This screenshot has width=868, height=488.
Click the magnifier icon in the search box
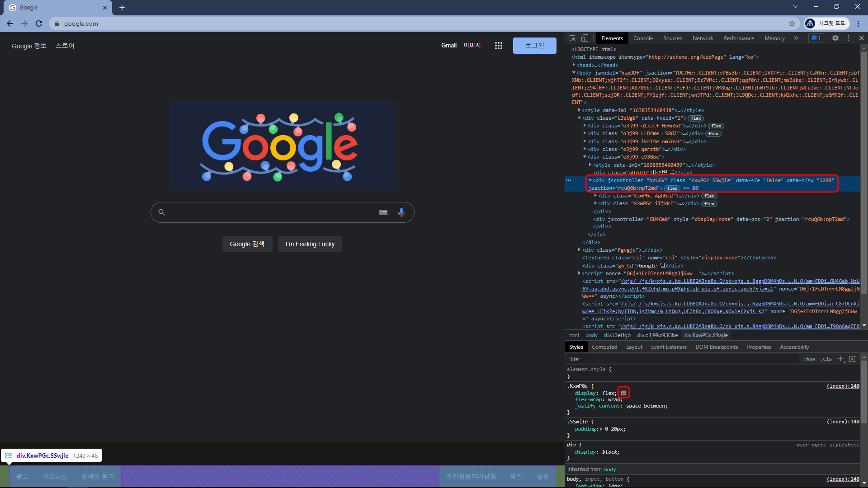pos(161,212)
